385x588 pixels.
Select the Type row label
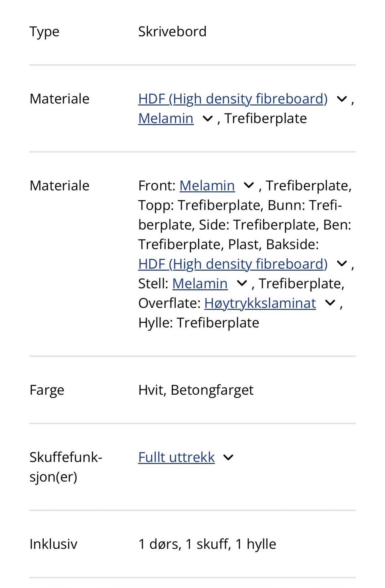click(44, 31)
